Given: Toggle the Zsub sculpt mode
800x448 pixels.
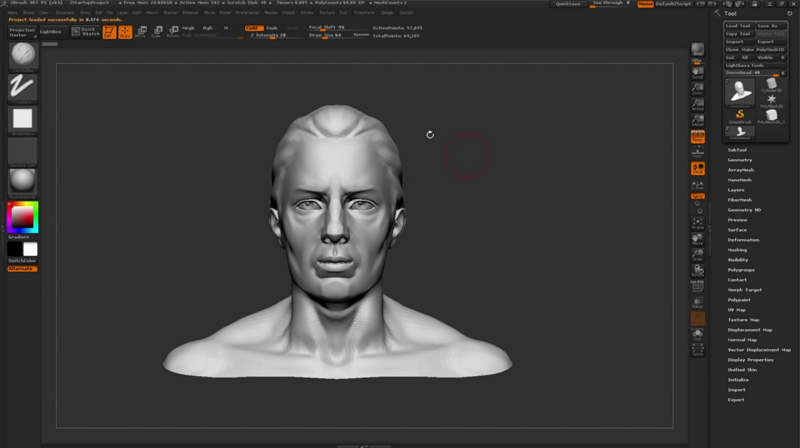Looking at the screenshot, I should point(273,28).
